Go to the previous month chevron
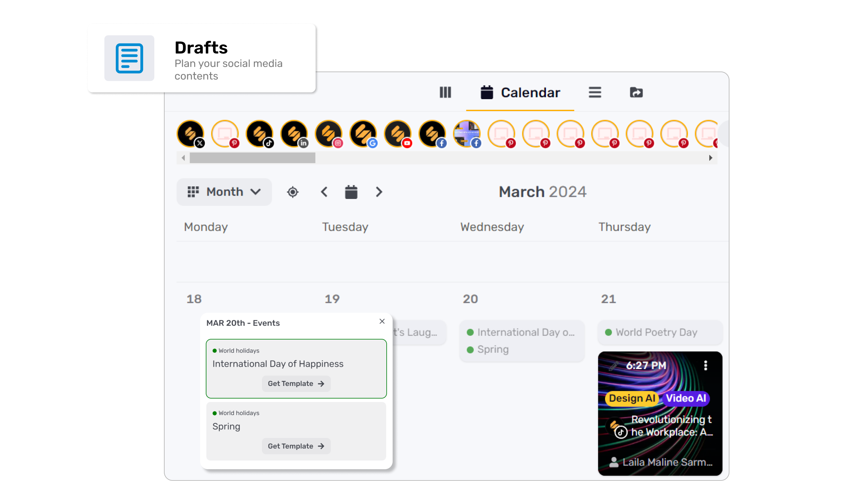Screen dimensions: 843x504 324,192
